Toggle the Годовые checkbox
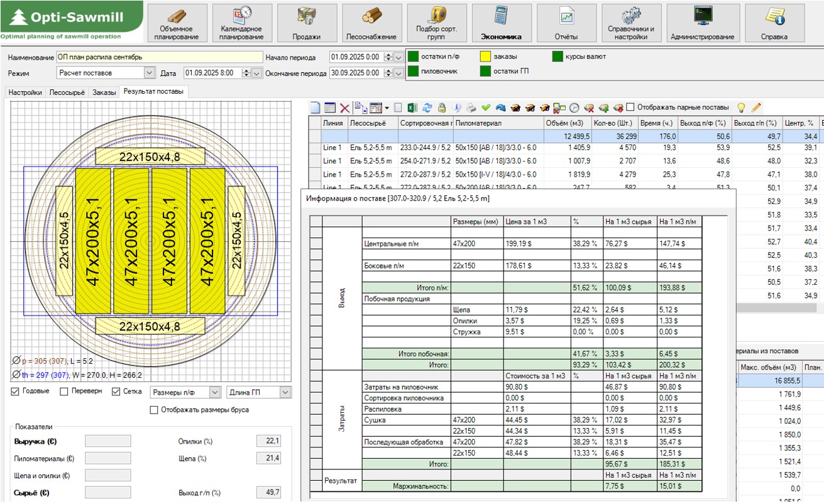Image resolution: width=824 pixels, height=504 pixels. click(x=16, y=392)
